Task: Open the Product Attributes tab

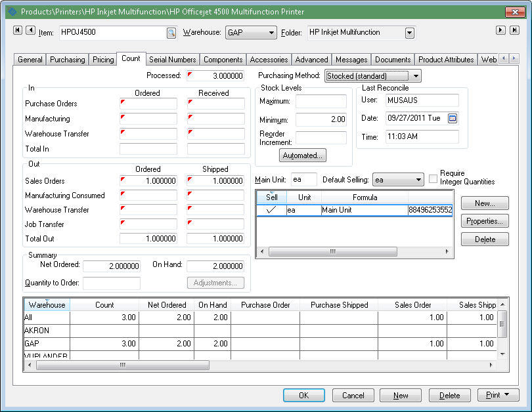Action: click(x=446, y=60)
